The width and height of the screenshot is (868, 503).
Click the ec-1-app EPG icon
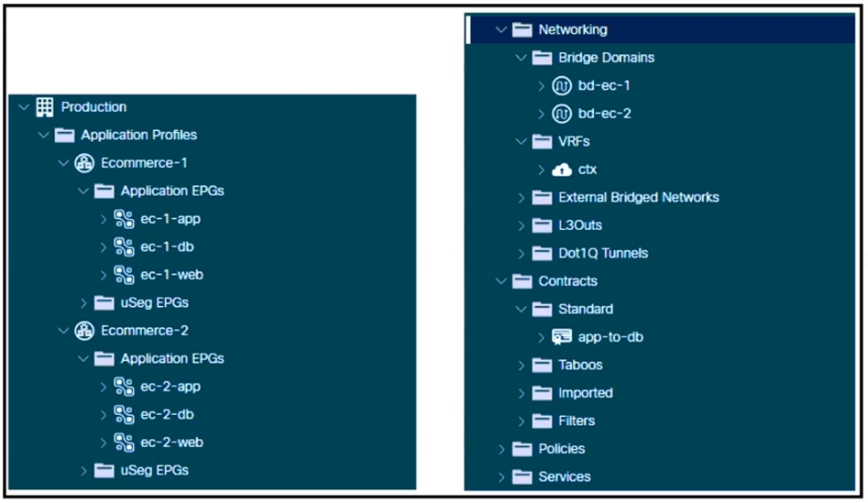pos(124,219)
